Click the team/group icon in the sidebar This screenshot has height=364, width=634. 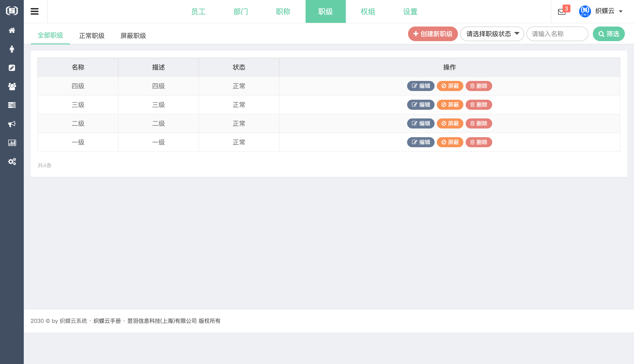click(12, 86)
